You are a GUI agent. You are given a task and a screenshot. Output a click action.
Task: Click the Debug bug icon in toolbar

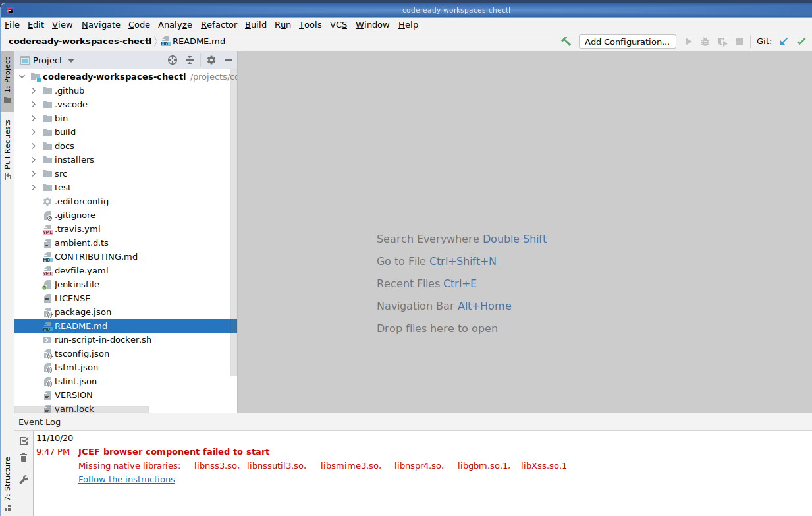tap(705, 42)
